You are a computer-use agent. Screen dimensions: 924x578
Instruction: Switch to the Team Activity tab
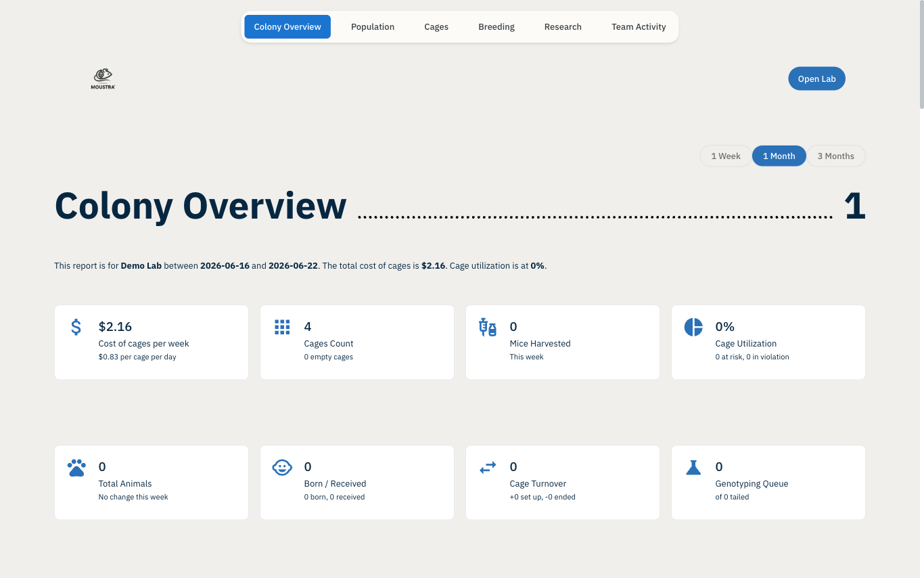click(639, 27)
